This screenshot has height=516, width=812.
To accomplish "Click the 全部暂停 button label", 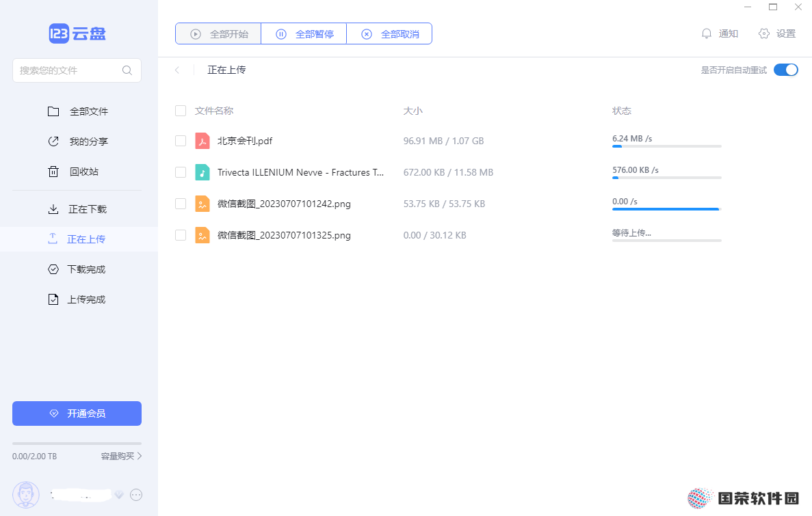I will click(x=315, y=34).
